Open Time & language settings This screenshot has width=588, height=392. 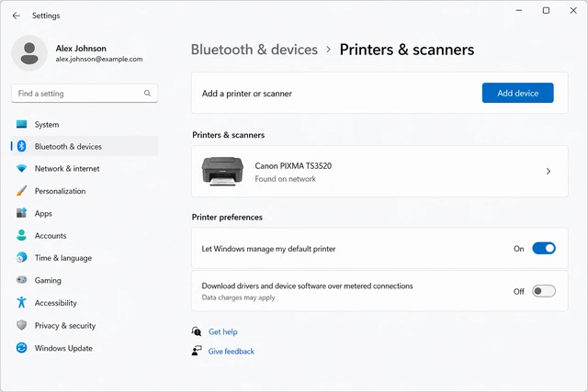point(85,257)
